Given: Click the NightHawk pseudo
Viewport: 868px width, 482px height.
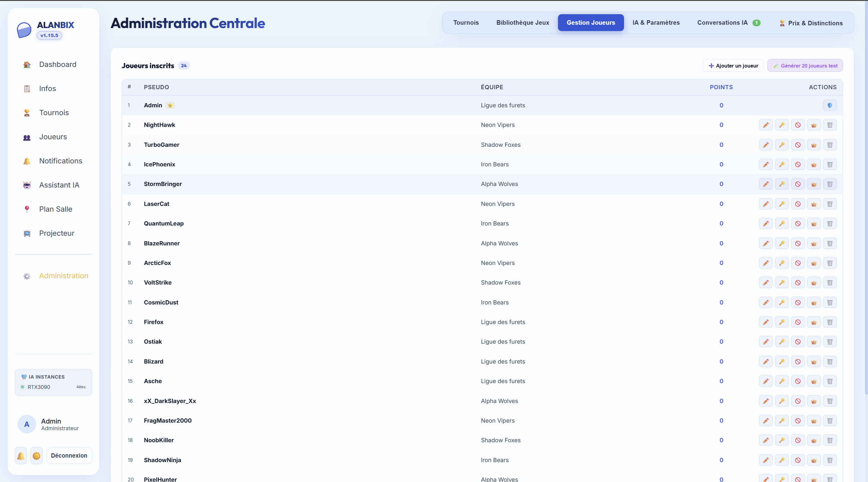Looking at the screenshot, I should 159,125.
